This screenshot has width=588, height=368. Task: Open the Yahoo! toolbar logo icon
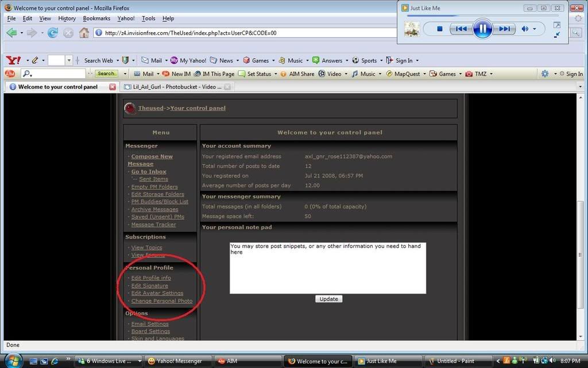(13, 60)
